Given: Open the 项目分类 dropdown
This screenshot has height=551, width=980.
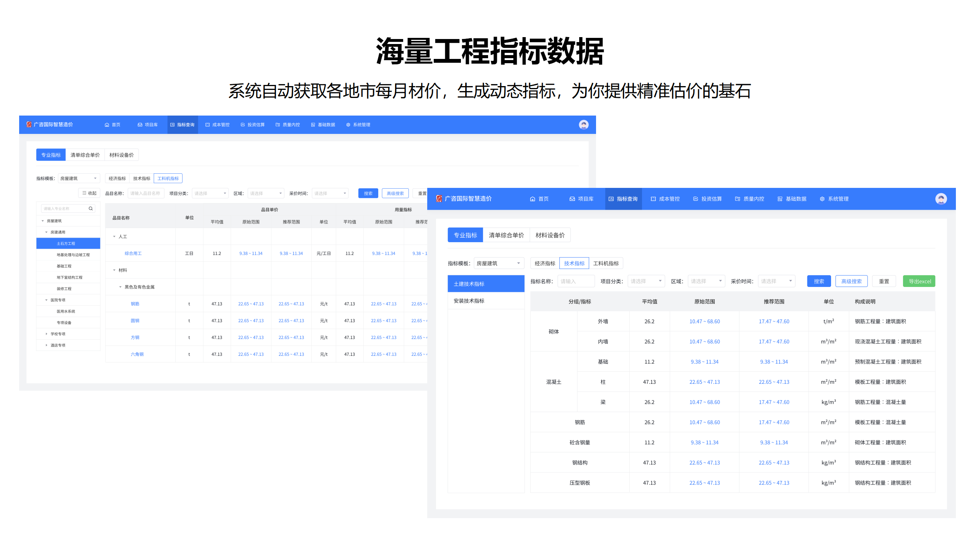Looking at the screenshot, I should coord(646,280).
